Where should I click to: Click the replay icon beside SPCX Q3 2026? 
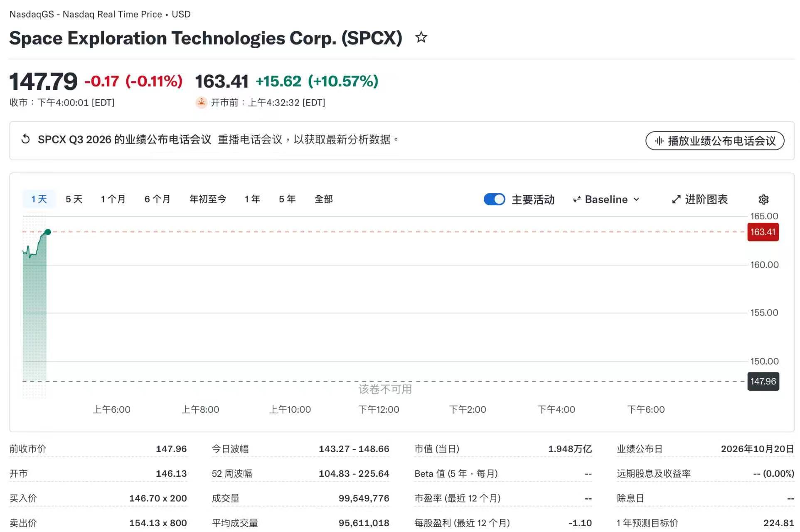[x=26, y=139]
